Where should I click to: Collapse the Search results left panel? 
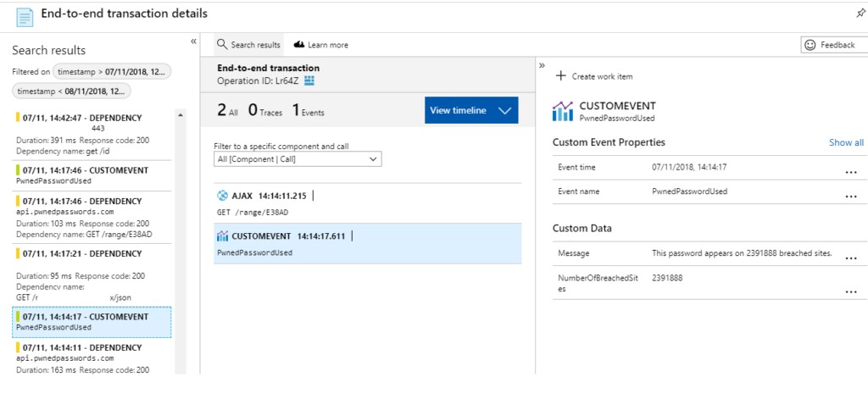click(x=193, y=41)
